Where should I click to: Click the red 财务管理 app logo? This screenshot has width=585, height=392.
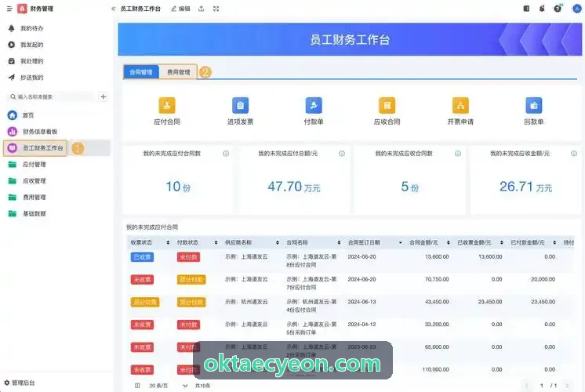click(x=22, y=9)
